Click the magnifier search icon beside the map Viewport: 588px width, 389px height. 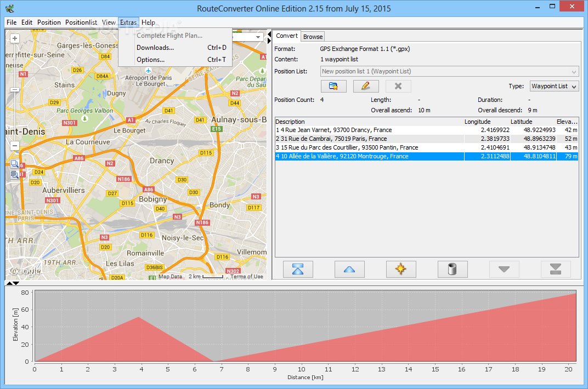14,164
